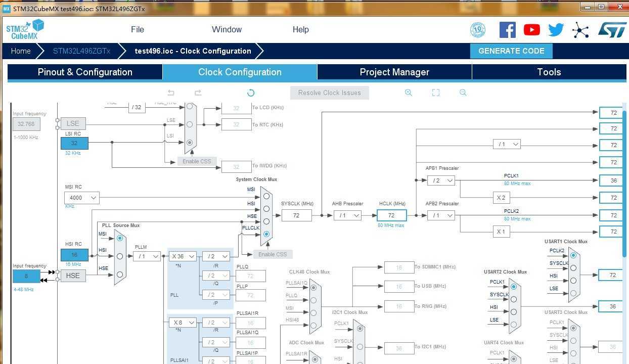Viewport: 629px width, 364px height.
Task: Select HSE in System Clock Mux
Action: click(266, 221)
